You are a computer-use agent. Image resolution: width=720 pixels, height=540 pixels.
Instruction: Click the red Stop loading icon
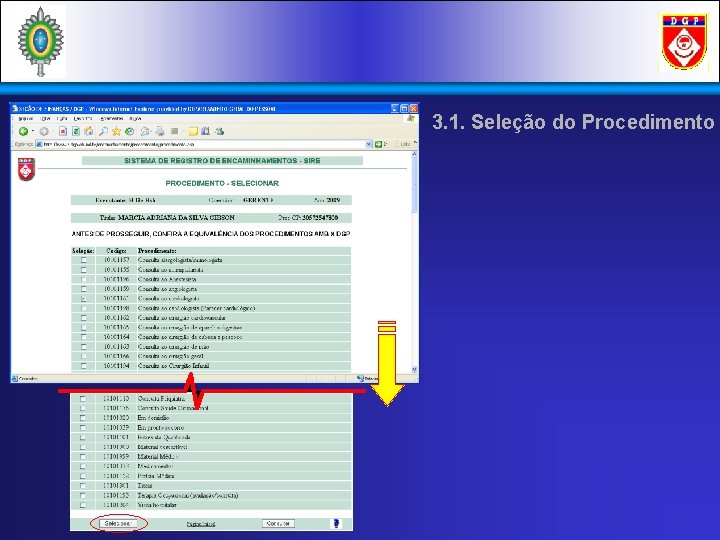tap(63, 131)
